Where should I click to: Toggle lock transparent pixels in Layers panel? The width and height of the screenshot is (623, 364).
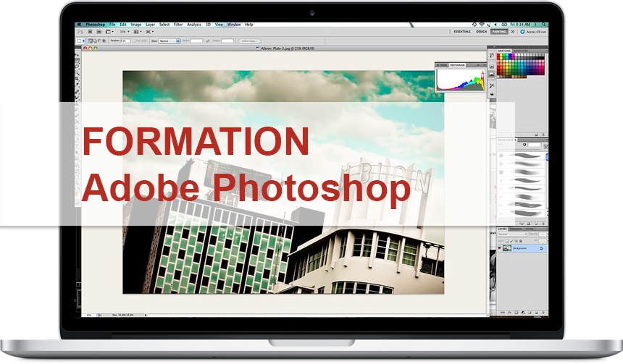507,241
